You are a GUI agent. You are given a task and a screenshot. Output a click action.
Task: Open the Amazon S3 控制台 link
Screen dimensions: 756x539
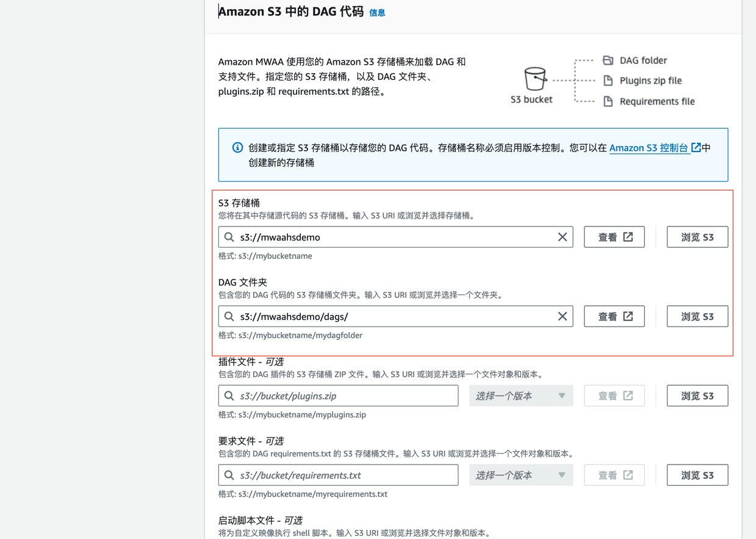649,148
